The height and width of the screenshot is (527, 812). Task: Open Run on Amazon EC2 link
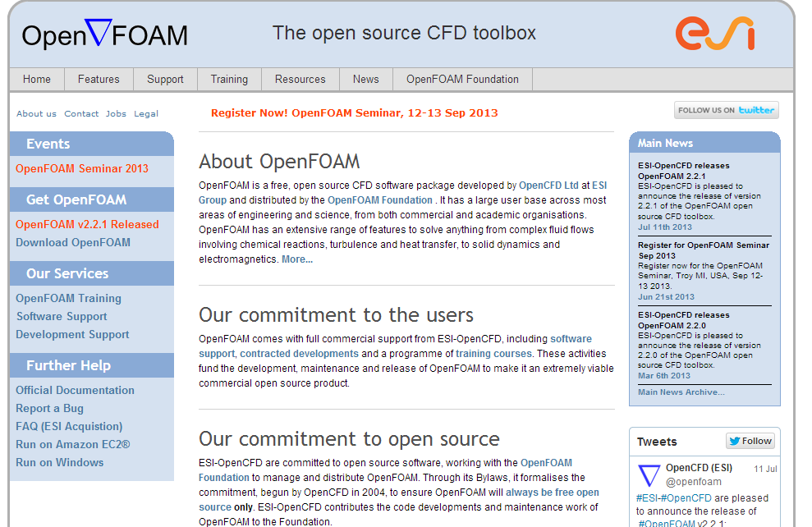click(73, 445)
